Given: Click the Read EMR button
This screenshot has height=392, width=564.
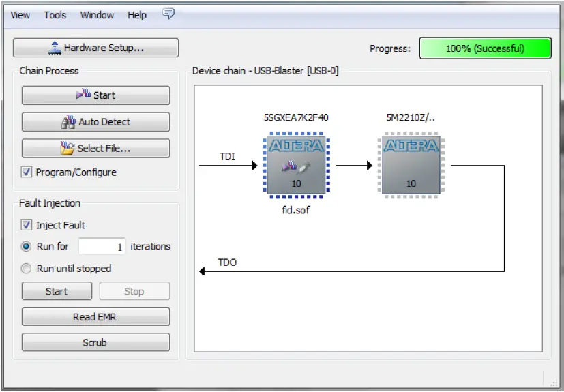Looking at the screenshot, I should [95, 317].
